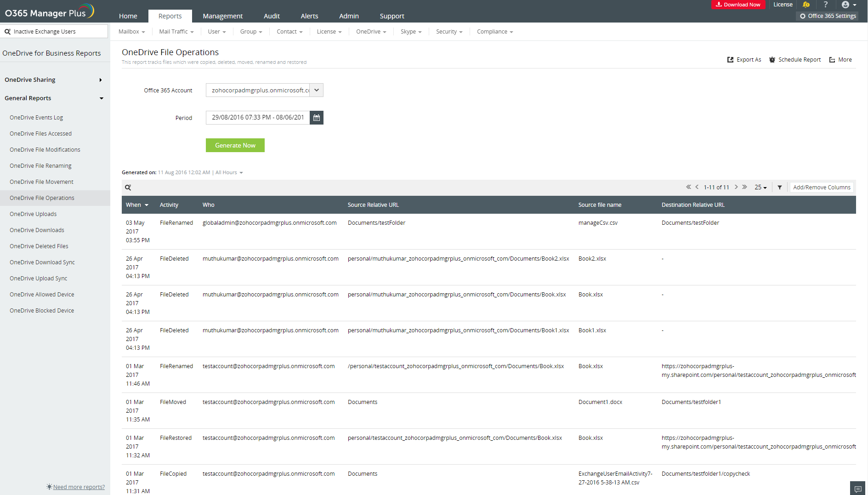Open the feedback chat icon at bottom right

[857, 489]
